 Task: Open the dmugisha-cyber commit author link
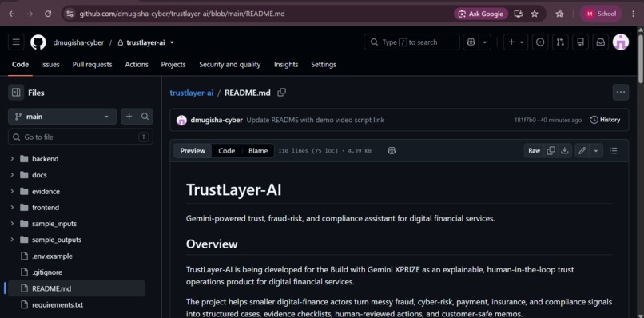coord(217,120)
